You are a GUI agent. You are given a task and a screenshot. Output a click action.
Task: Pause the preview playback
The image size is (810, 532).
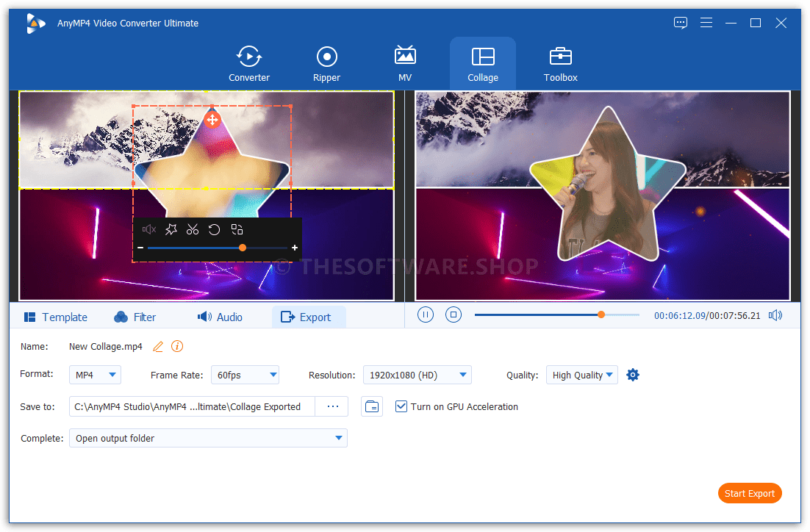425,314
